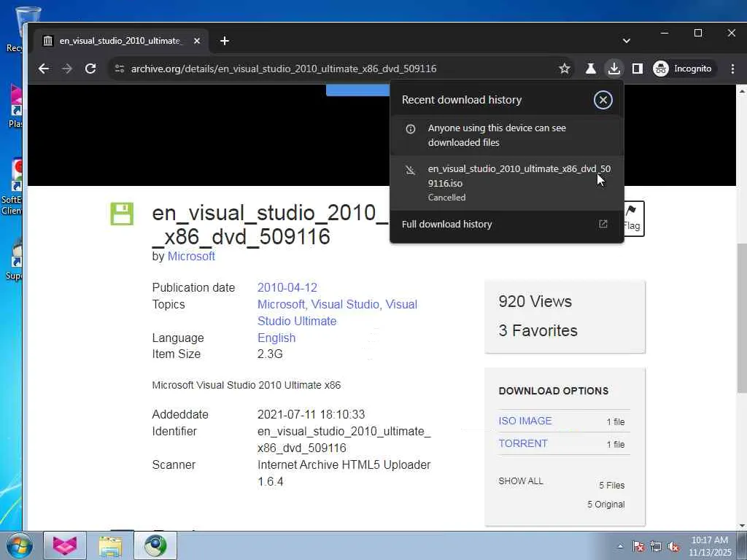The image size is (747, 560).
Task: Click external link icon for download history
Action: pos(603,224)
